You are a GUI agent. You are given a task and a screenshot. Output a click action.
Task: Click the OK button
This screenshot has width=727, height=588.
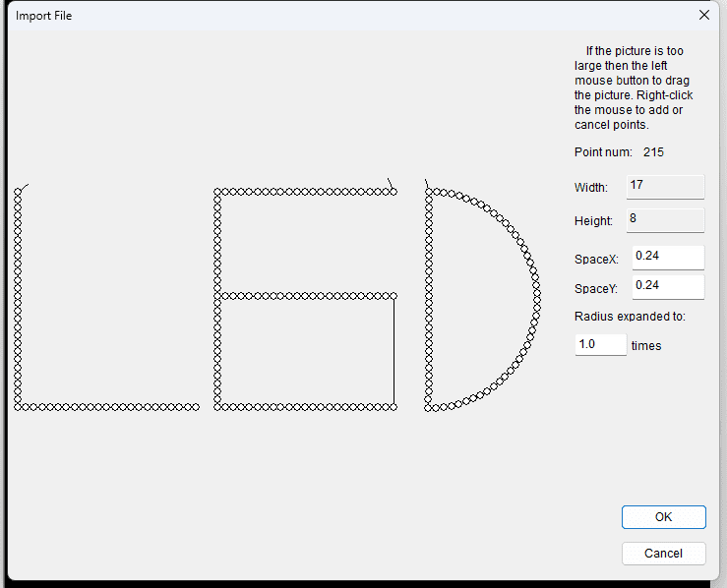(x=663, y=517)
